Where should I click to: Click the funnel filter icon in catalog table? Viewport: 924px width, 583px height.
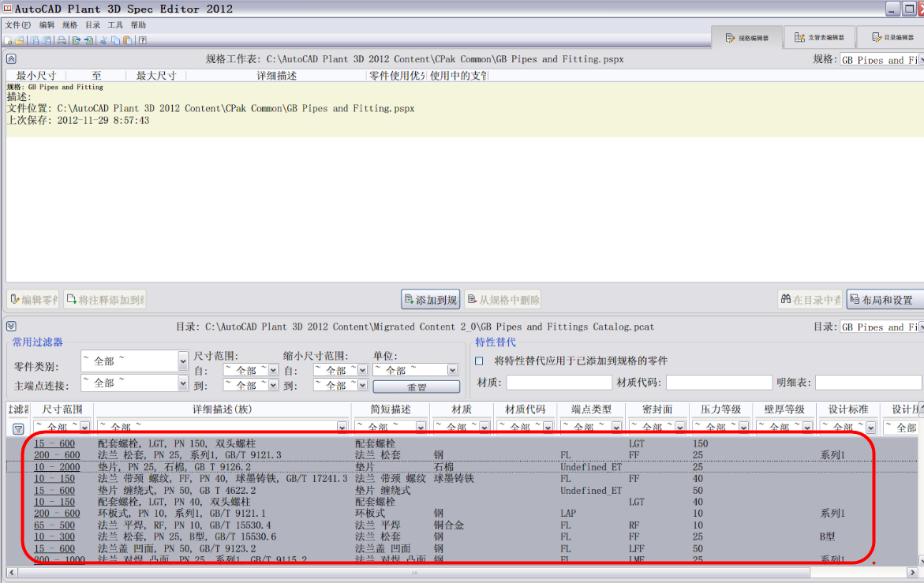point(18,428)
